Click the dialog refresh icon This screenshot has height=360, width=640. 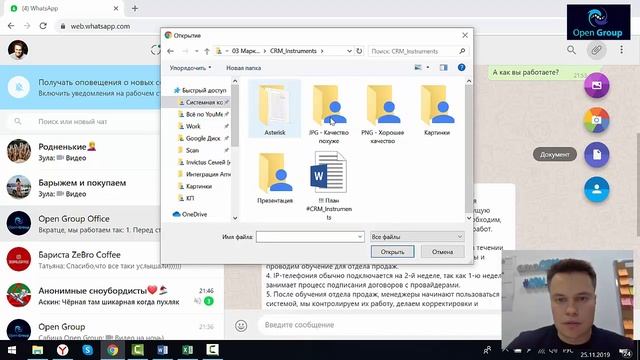(359, 51)
